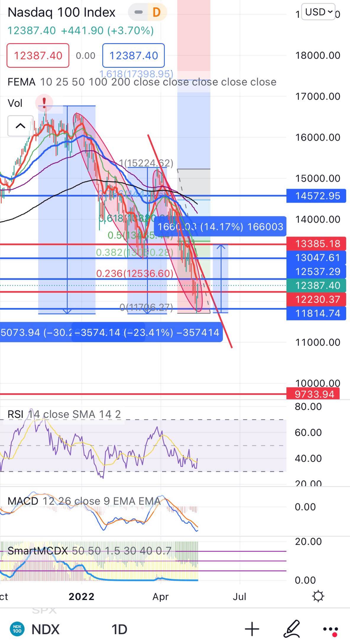Viewport: 350px width, 644px height.
Task: Open the USD currency dropdown
Action: 318,12
